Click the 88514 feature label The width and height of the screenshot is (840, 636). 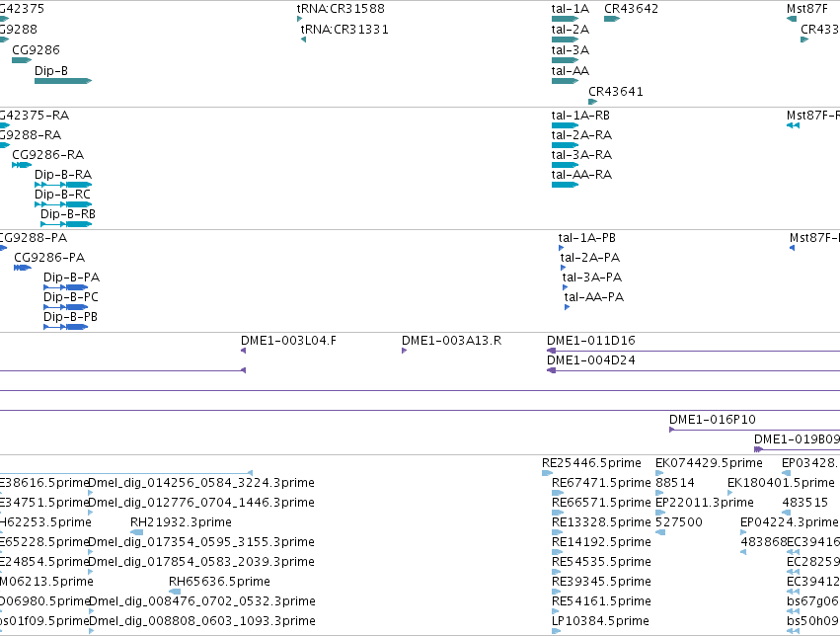[675, 483]
